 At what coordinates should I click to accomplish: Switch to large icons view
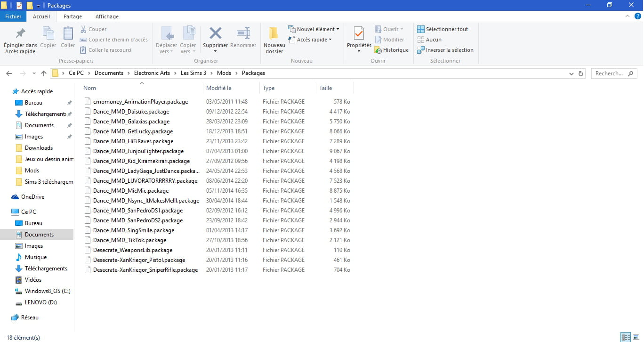pyautogui.click(x=636, y=337)
